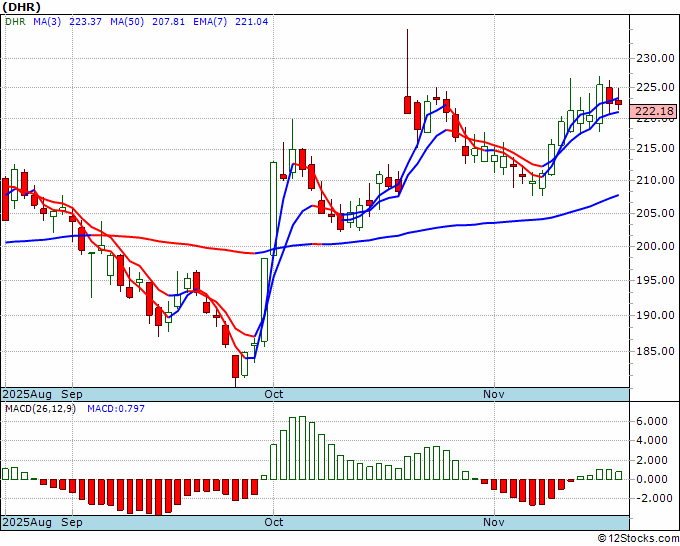Viewport: 680px width, 546px height.
Task: Click the 215.00 price axis label
Action: click(x=655, y=148)
